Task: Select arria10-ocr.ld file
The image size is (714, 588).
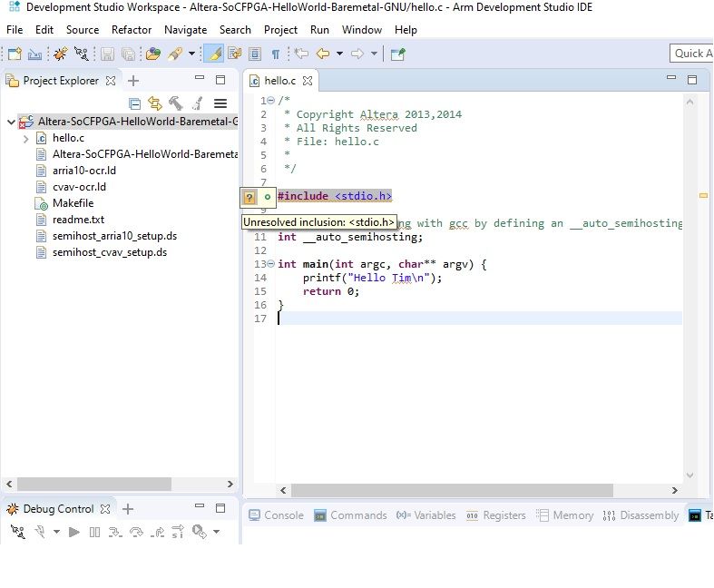Action: [84, 171]
